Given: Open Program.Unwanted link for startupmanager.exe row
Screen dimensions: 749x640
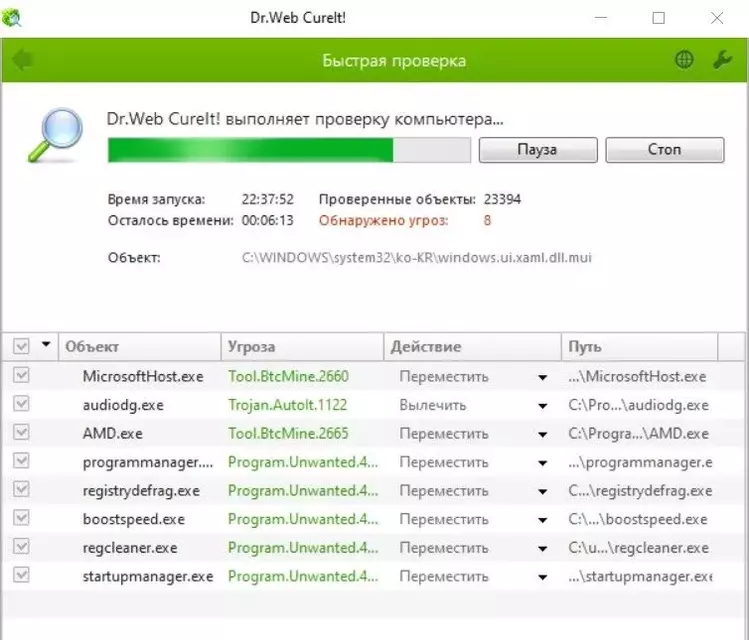Looking at the screenshot, I should click(303, 576).
